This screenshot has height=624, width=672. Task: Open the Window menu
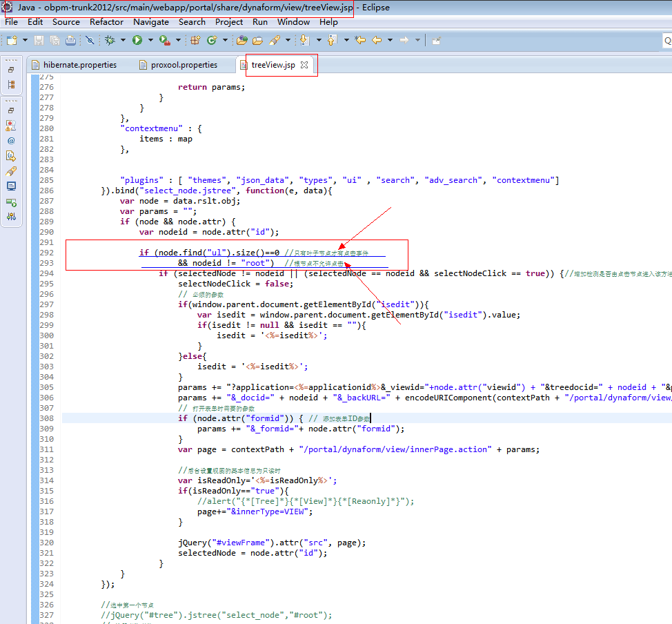point(294,22)
